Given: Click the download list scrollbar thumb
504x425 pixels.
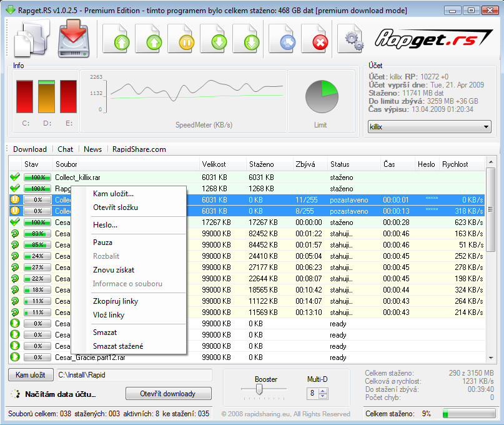Looking at the screenshot, I should click(490, 210).
